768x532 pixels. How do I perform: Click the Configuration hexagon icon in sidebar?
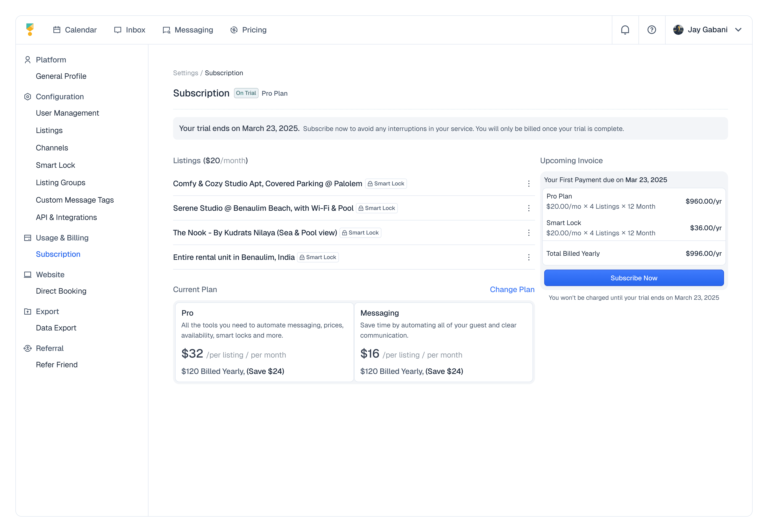[x=28, y=97]
